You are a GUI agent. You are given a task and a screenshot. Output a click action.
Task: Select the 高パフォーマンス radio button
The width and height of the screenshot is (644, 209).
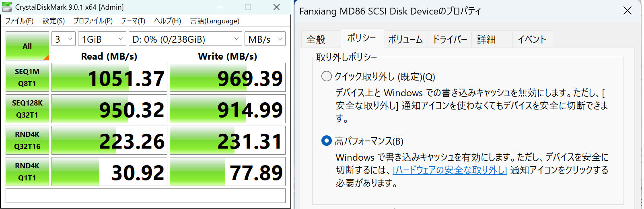tap(327, 141)
